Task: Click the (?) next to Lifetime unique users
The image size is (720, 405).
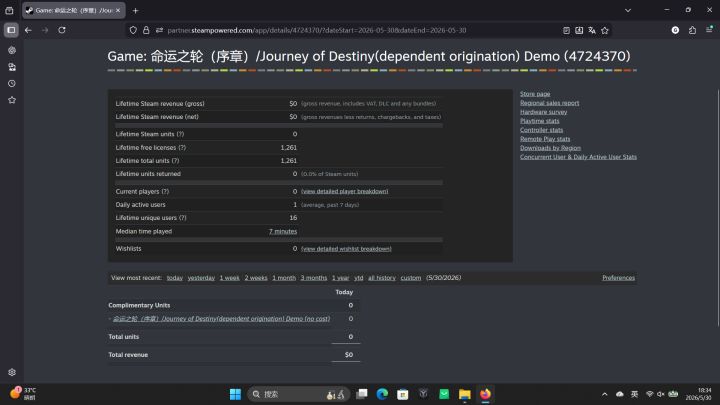Action: [x=183, y=218]
